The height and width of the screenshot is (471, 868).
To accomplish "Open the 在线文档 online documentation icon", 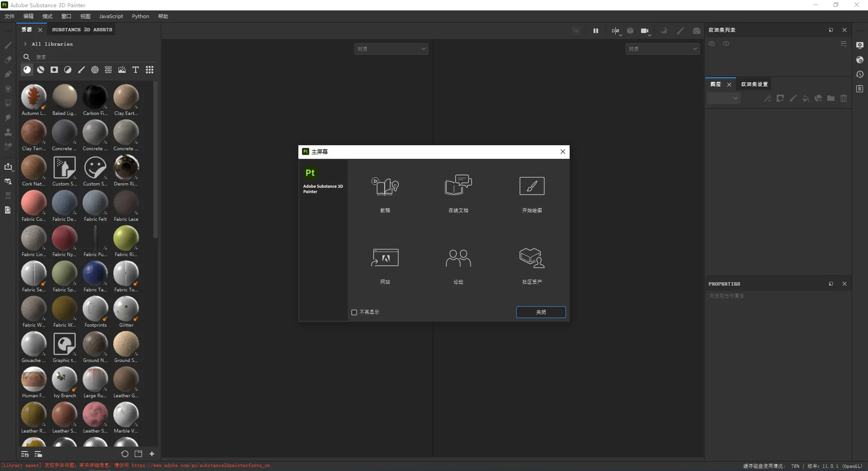I will point(458,186).
